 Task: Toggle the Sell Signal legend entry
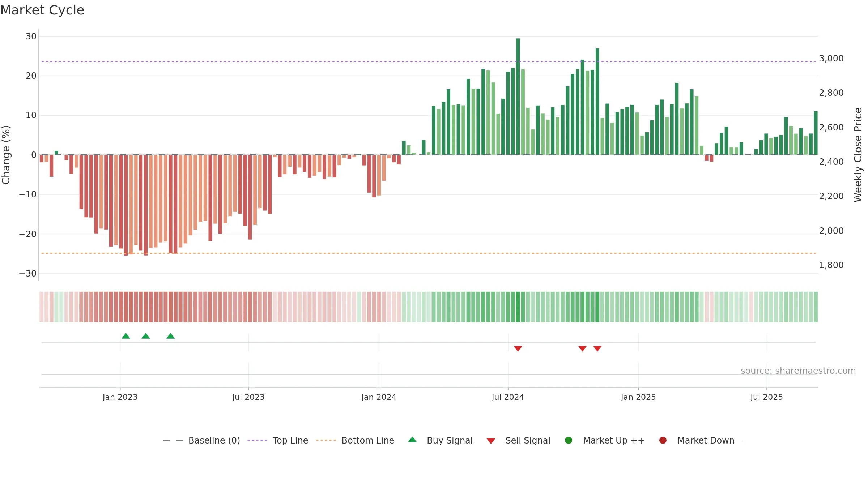(x=518, y=440)
